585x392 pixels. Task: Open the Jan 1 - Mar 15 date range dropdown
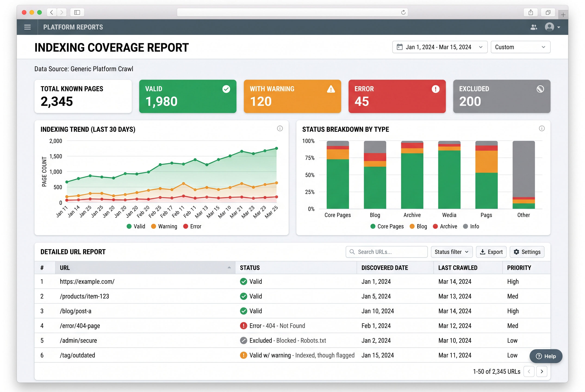(x=440, y=47)
